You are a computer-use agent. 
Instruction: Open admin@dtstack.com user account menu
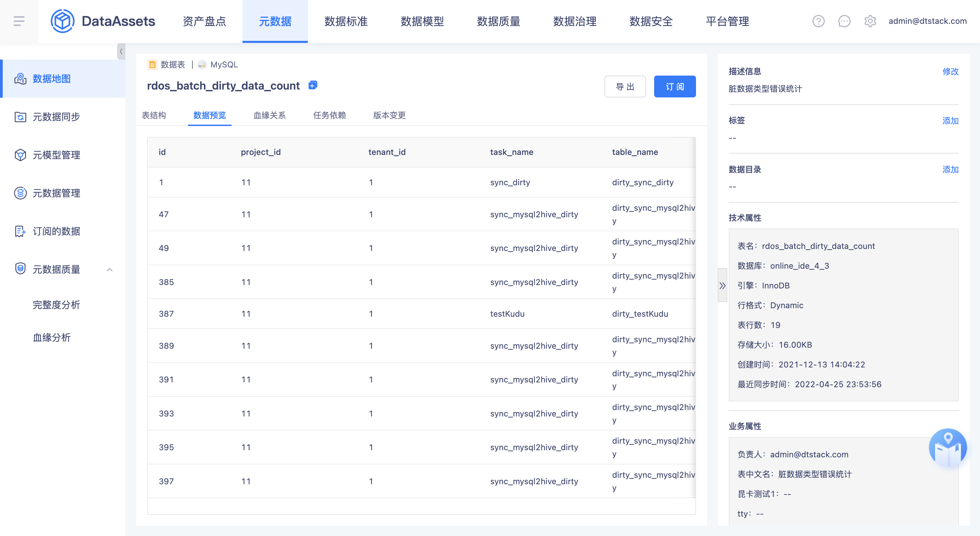[927, 21]
